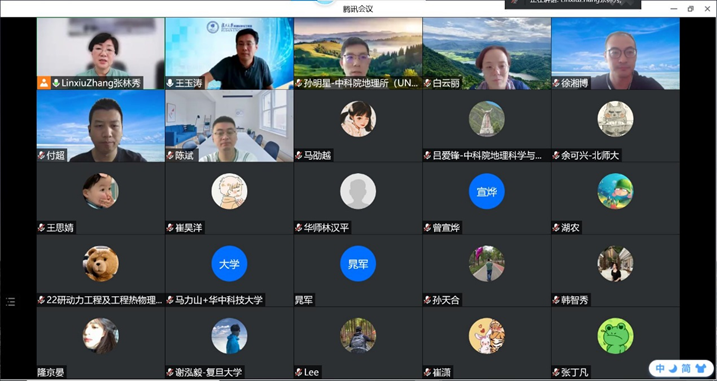Toggle 中 Chinese input mode in IME bar
The width and height of the screenshot is (717, 381).
(660, 368)
